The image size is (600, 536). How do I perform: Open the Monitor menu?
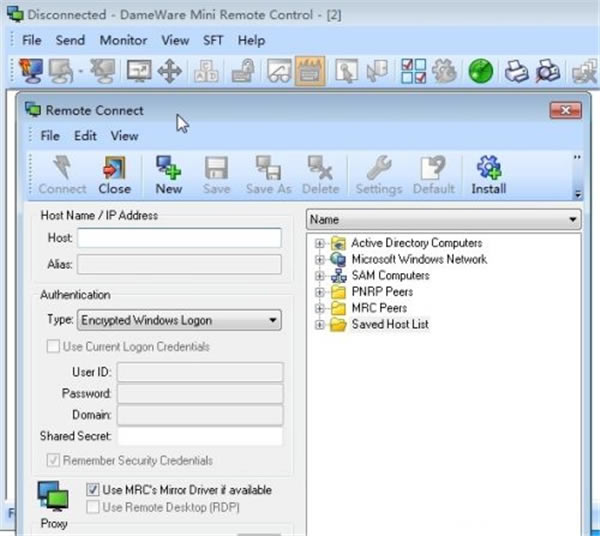[x=122, y=40]
